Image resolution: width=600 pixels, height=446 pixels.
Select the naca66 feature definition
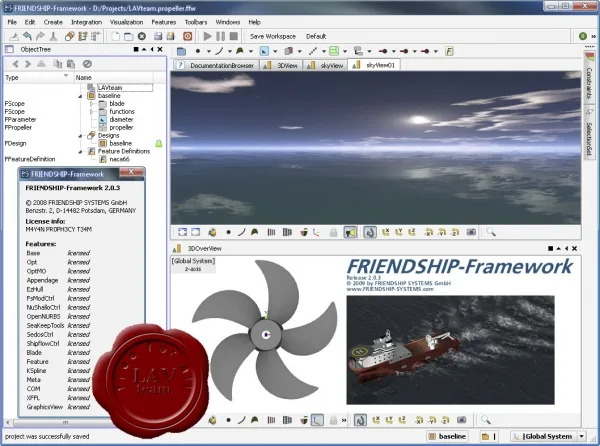click(x=119, y=159)
